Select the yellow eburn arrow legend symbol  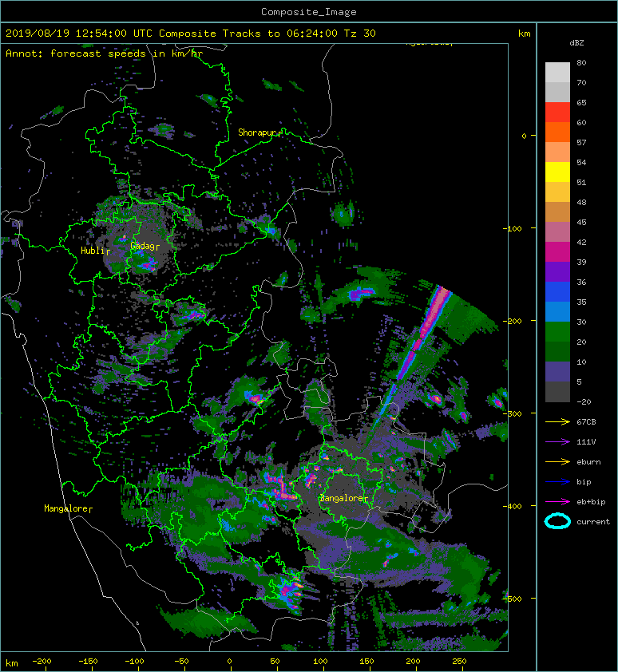(x=557, y=461)
